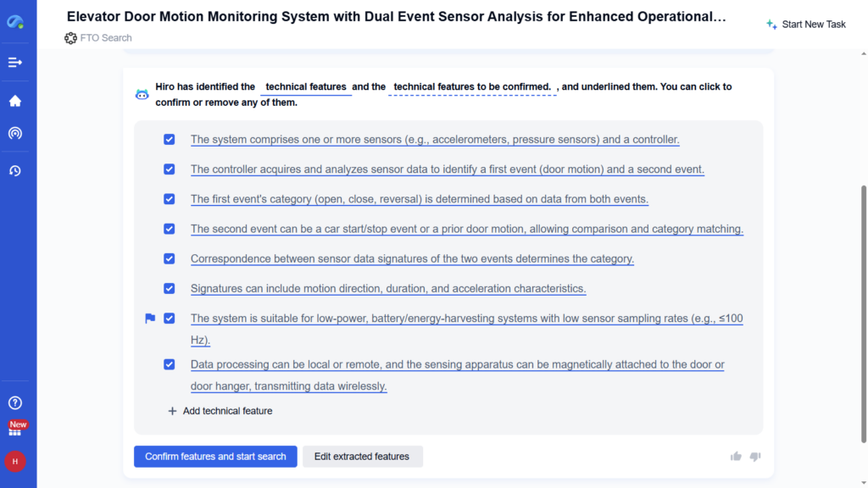
Task: Open the help question mark icon
Action: click(x=15, y=403)
